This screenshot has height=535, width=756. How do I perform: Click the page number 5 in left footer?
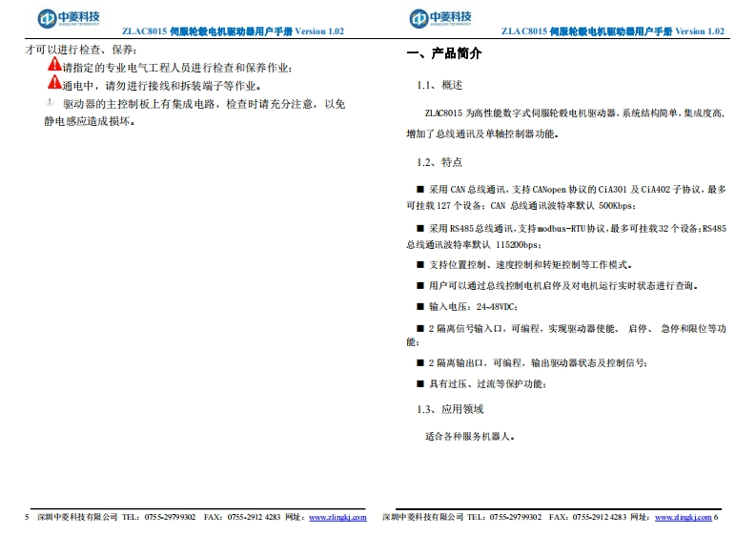click(27, 517)
